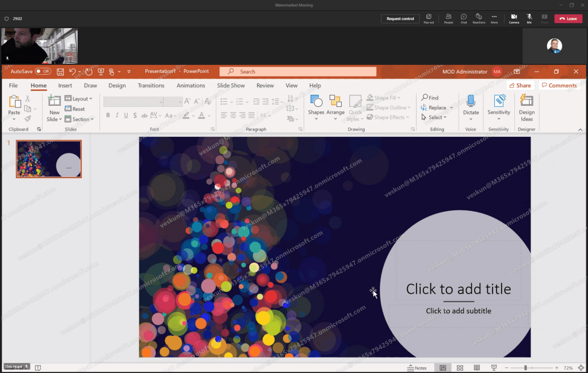Leave the Teams meeting
Image resolution: width=588 pixels, height=373 pixels.
568,18
